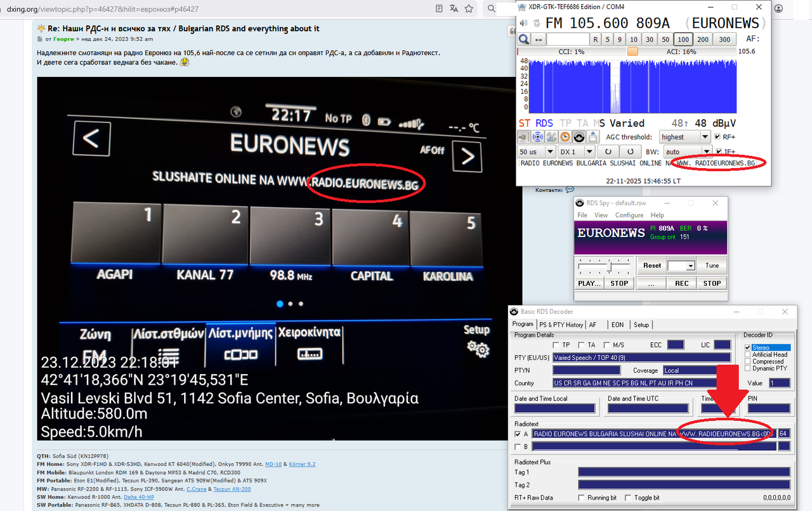Viewport: 812px width, 511px height.
Task: Click the right rotate antenna button in XDR-GTK
Action: 630,152
